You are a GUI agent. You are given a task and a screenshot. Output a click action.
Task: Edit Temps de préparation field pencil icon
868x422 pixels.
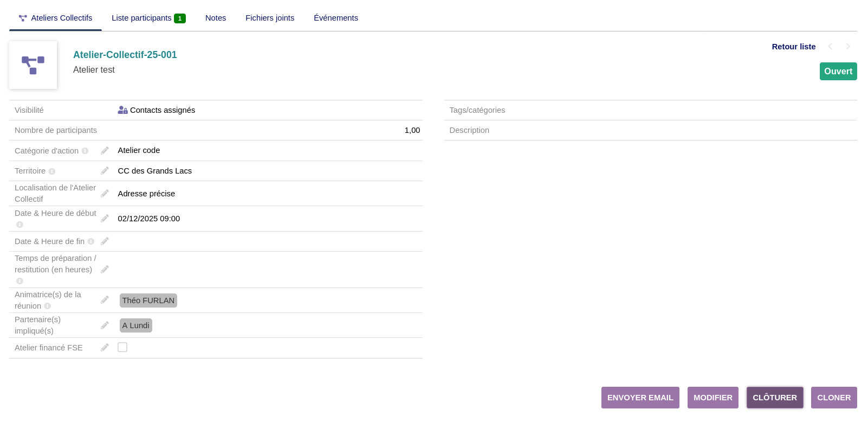(105, 270)
